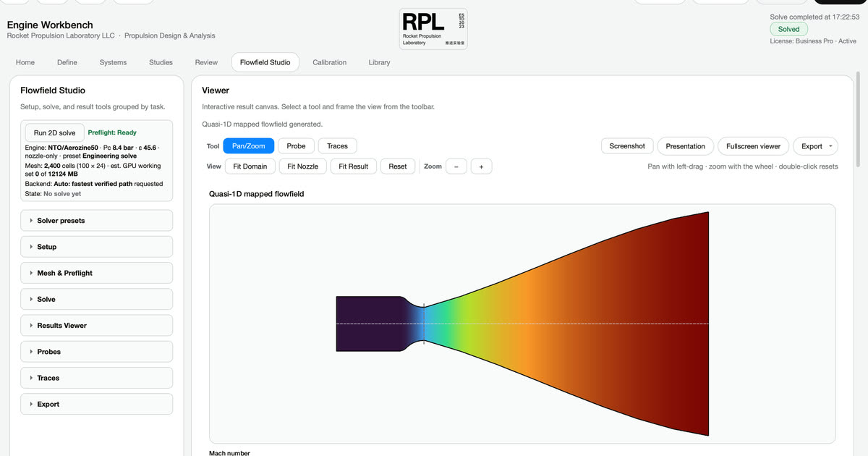Image resolution: width=868 pixels, height=456 pixels.
Task: Zoom in with the plus button
Action: point(481,166)
